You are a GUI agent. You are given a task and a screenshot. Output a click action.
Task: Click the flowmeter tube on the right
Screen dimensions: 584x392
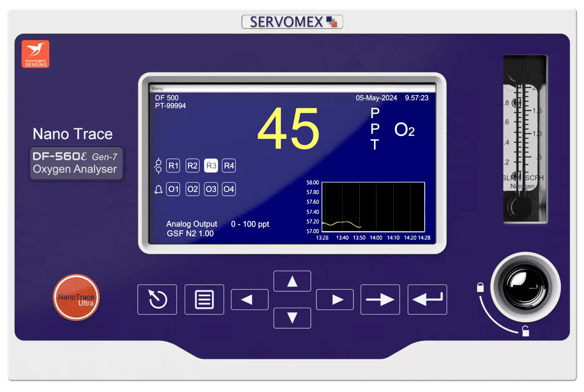[x=525, y=139]
